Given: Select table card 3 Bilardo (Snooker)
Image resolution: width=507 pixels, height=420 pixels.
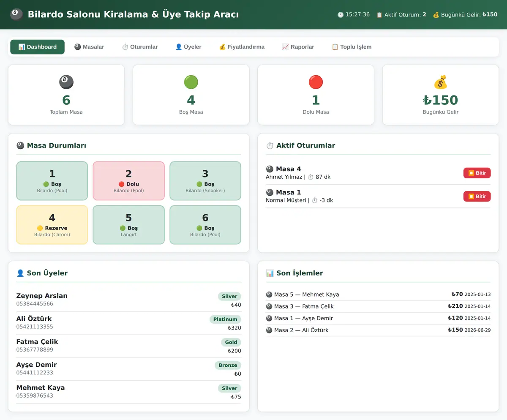Looking at the screenshot, I should click(205, 181).
